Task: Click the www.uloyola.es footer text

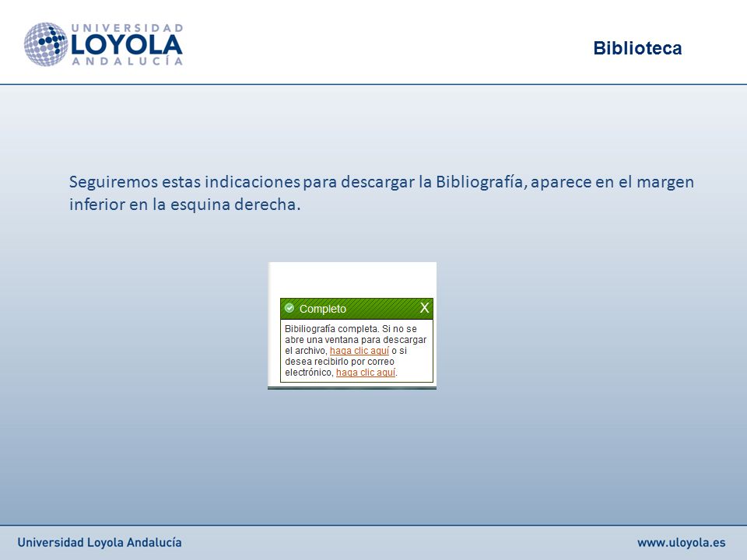Action: (x=682, y=542)
